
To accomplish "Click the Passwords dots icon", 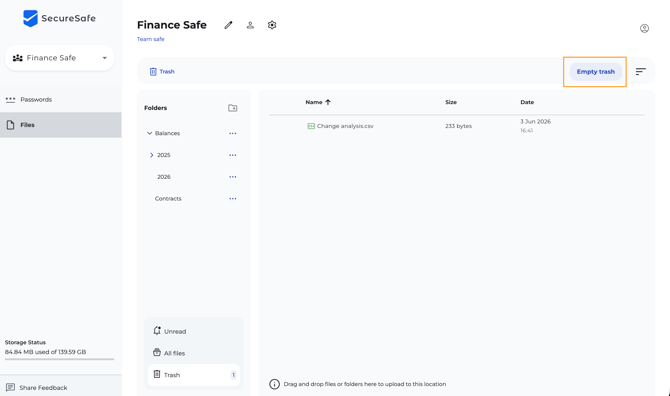I will [x=10, y=100].
